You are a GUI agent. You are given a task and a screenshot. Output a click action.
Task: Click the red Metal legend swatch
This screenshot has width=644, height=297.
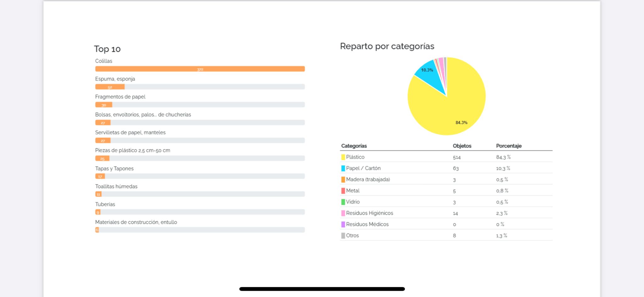pyautogui.click(x=343, y=191)
